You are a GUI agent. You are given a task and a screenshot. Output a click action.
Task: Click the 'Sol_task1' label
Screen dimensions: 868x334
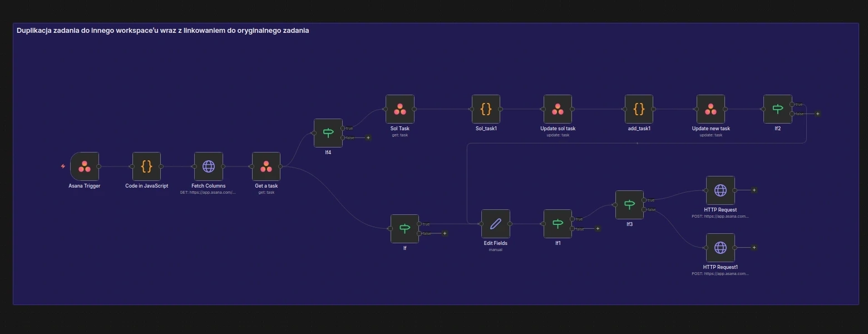coord(486,129)
